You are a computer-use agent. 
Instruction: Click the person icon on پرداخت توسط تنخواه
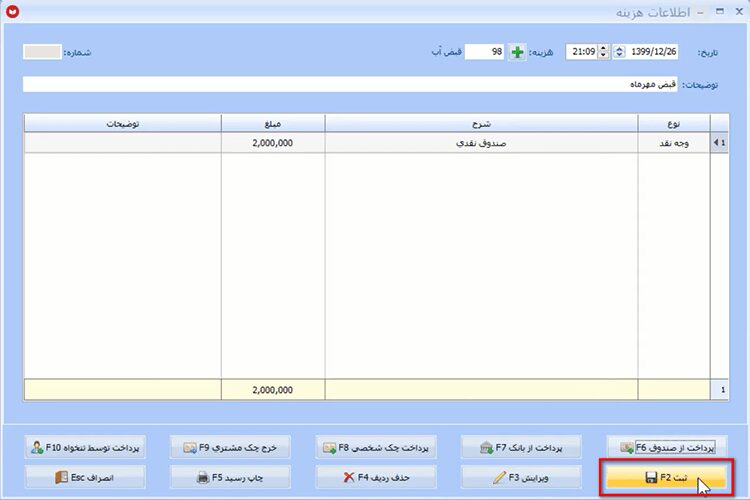(x=37, y=448)
